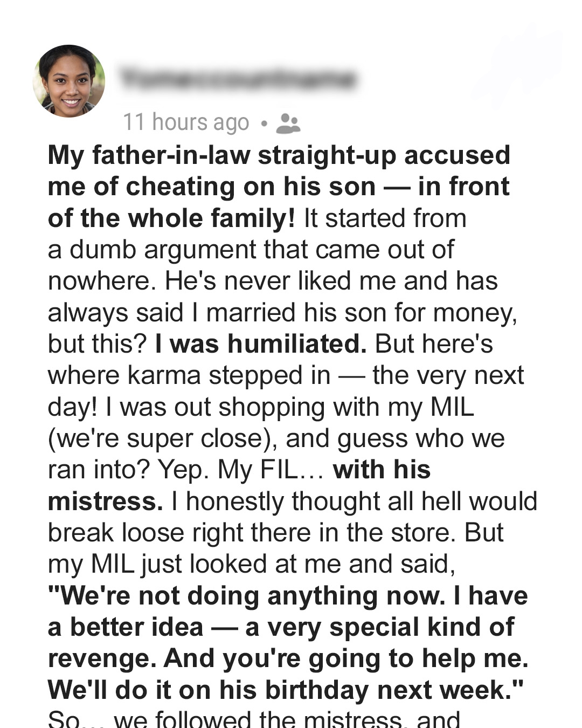
Task: Open the poster's profile picture
Action: tap(69, 81)
